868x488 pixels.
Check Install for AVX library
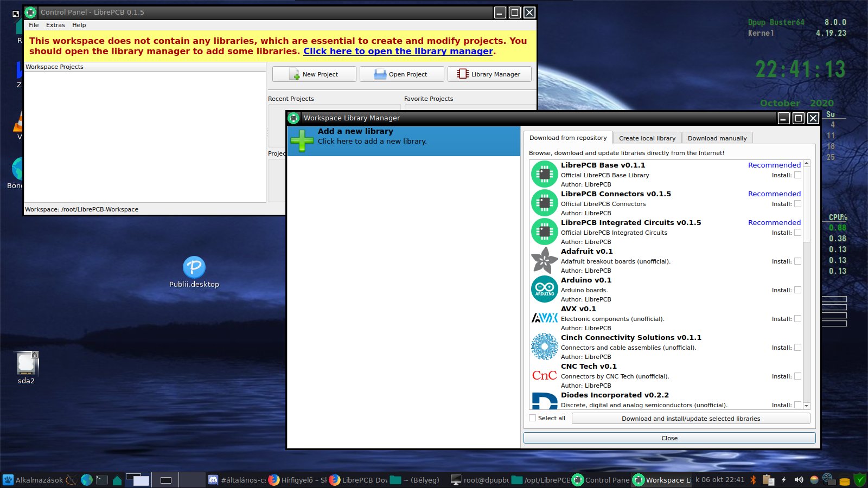(797, 319)
